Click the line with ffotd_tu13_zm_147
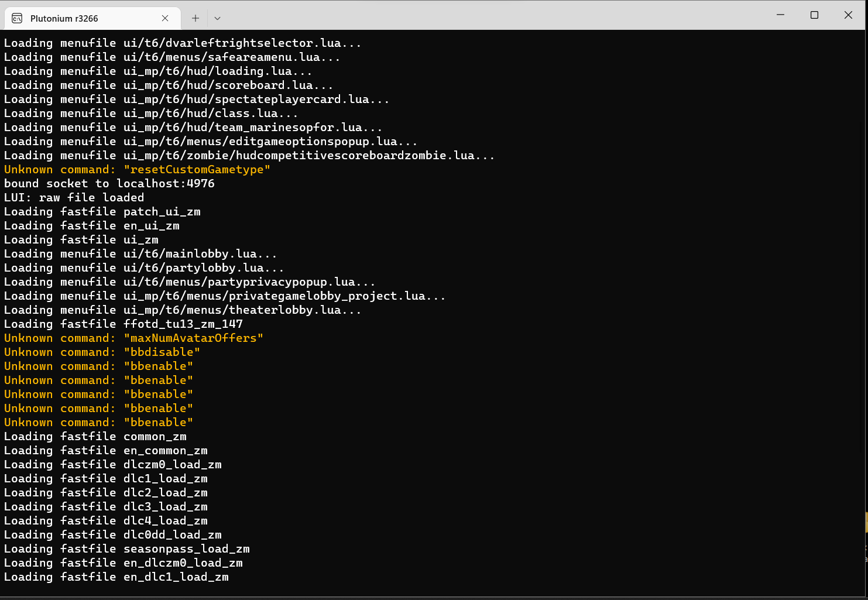Image resolution: width=868 pixels, height=600 pixels. point(123,324)
